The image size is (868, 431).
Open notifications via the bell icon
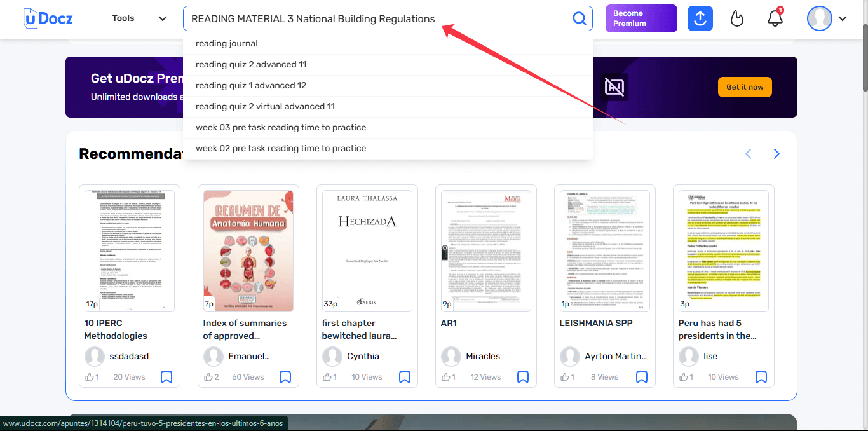click(775, 20)
